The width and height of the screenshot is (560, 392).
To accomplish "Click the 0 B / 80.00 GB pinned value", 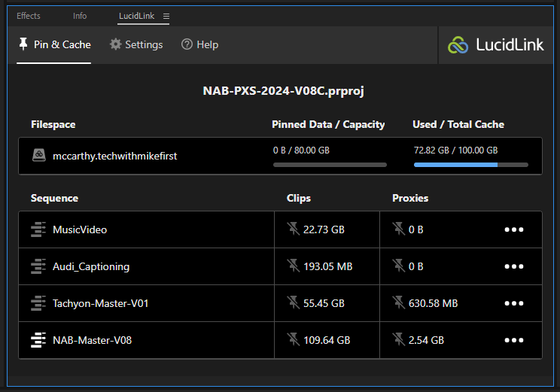I will (x=301, y=150).
